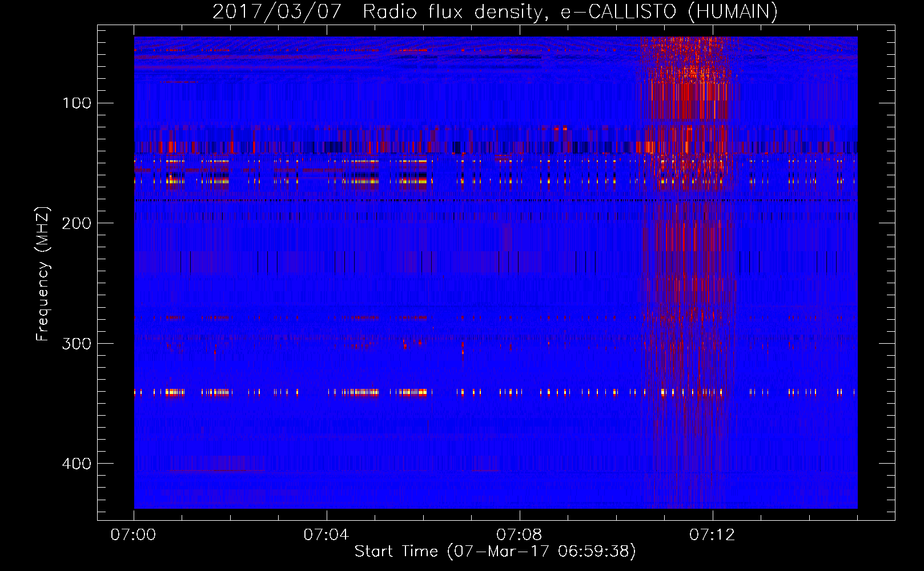Click the '07:04' time tick label
This screenshot has height=571, width=924.
pyautogui.click(x=326, y=535)
